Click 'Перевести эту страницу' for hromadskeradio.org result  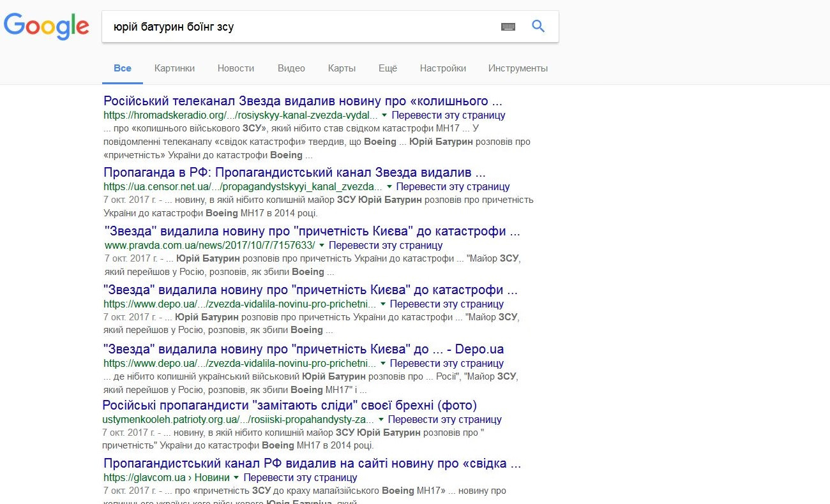click(448, 115)
